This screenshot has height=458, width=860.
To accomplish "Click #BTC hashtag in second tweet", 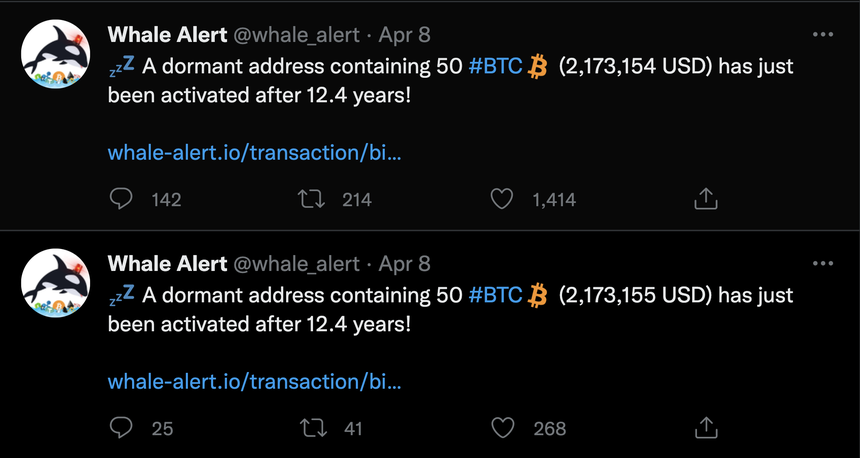I will pos(496,295).
